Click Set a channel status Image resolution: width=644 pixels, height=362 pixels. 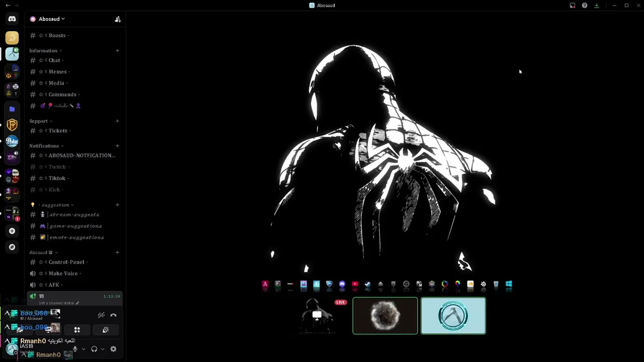coord(59,303)
